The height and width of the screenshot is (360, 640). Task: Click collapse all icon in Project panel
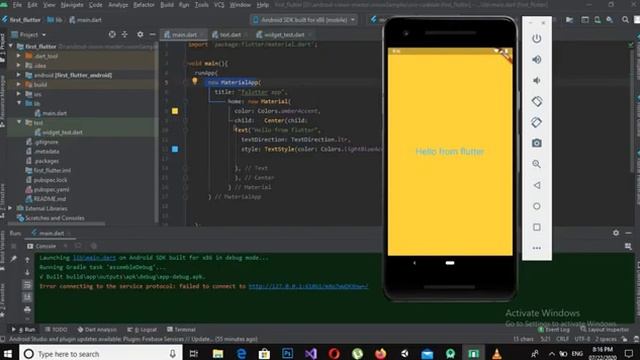124,35
